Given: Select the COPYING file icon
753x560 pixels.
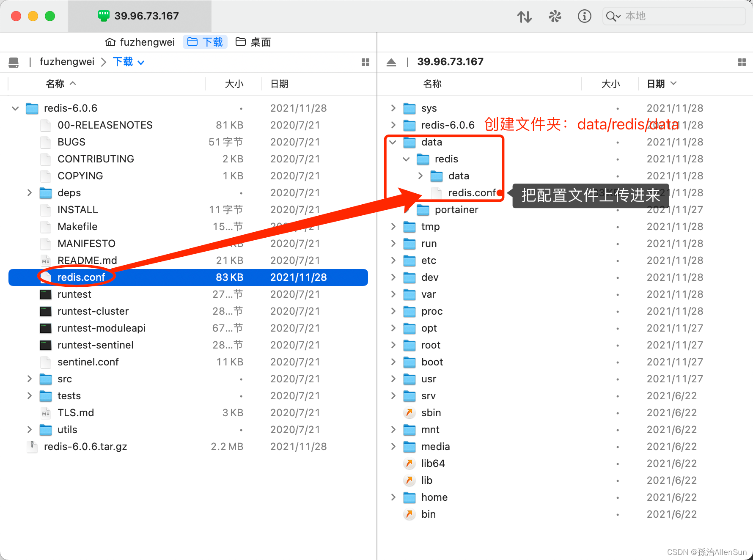Looking at the screenshot, I should 46,176.
